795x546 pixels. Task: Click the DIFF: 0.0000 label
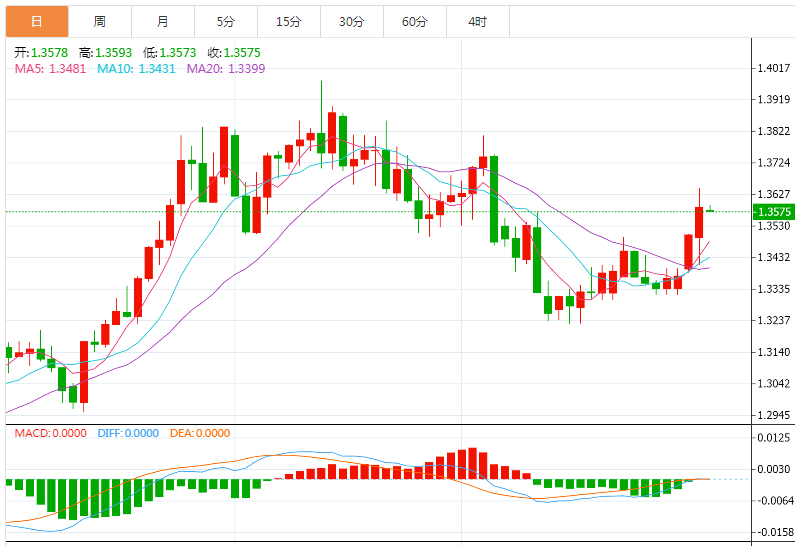pyautogui.click(x=128, y=433)
